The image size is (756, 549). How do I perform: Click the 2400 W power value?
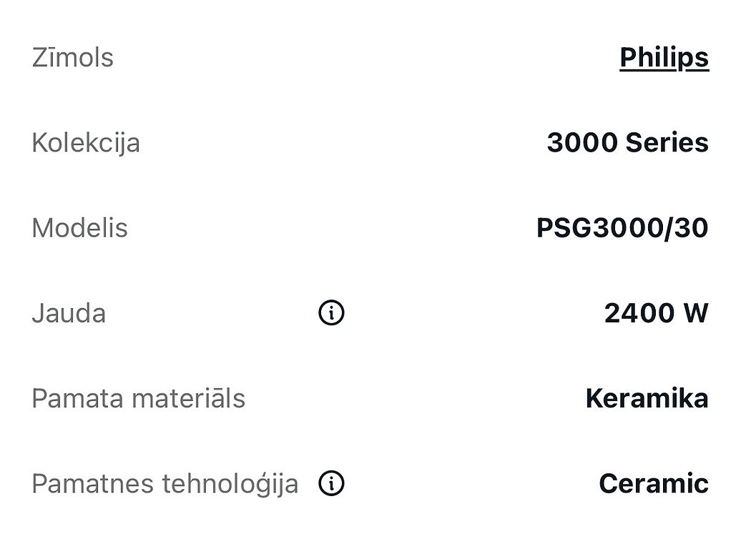click(x=656, y=313)
